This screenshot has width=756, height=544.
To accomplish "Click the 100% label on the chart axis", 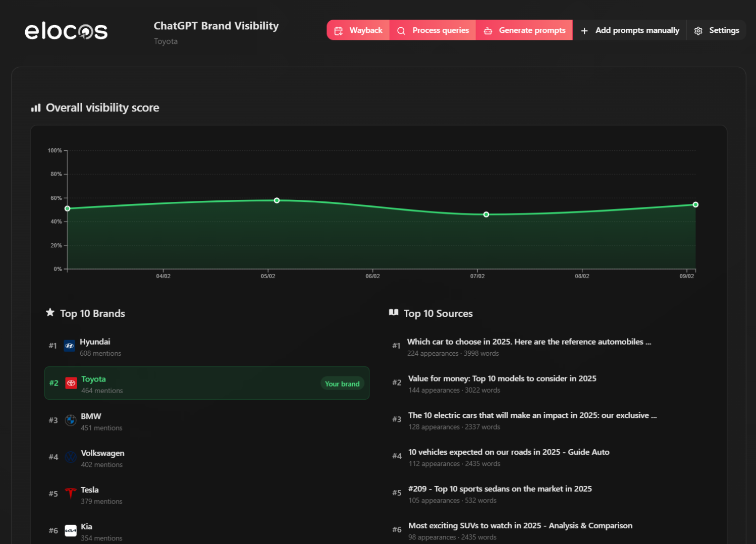I will pos(55,150).
